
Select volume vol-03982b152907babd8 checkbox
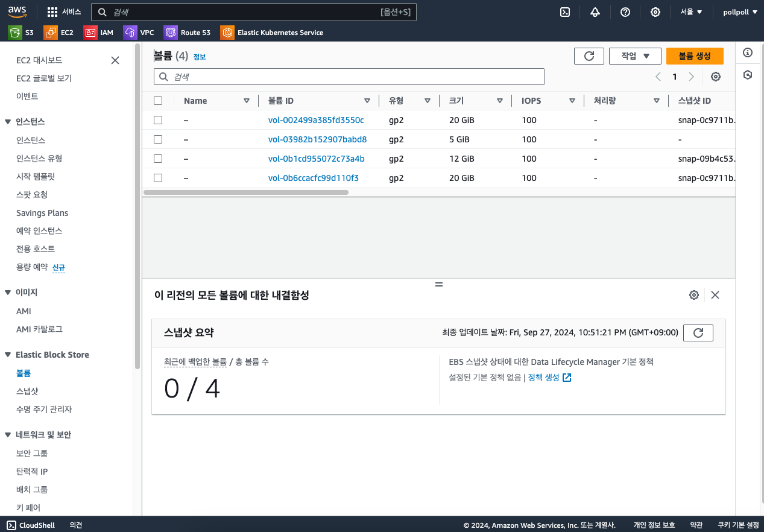158,139
